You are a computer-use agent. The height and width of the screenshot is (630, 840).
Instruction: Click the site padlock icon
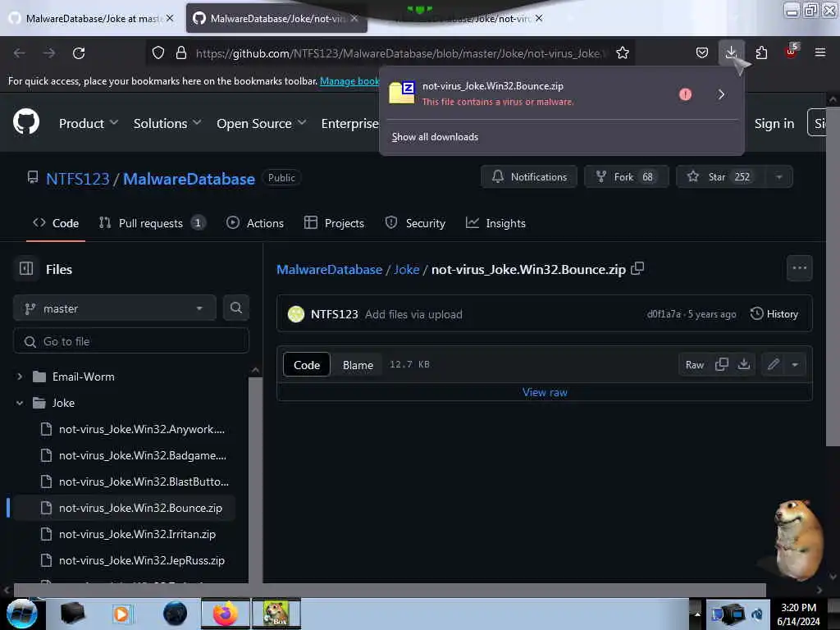[181, 52]
